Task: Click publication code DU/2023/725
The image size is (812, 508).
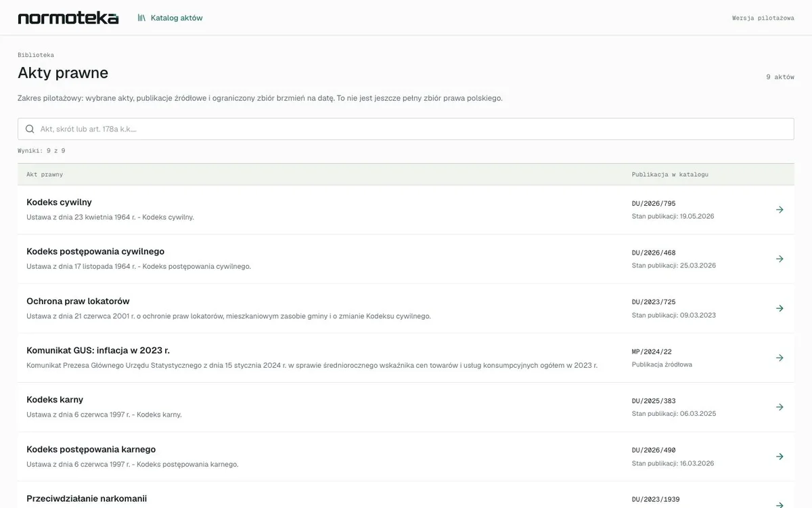Action: pos(654,302)
